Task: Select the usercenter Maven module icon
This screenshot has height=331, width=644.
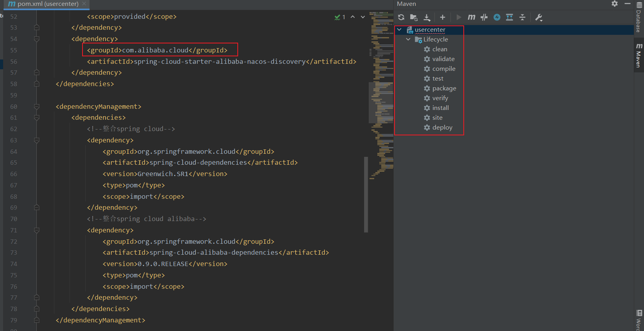Action: (x=410, y=30)
